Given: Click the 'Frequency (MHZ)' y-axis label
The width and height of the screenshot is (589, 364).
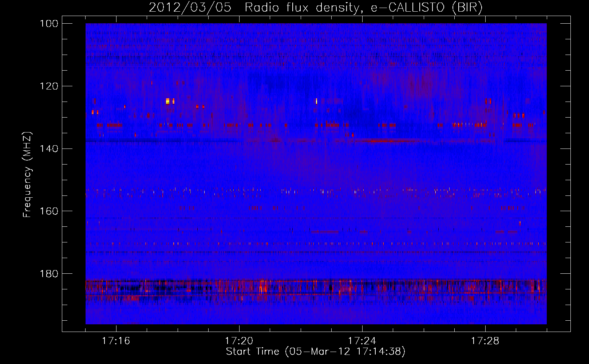Looking at the screenshot, I should pos(27,174).
